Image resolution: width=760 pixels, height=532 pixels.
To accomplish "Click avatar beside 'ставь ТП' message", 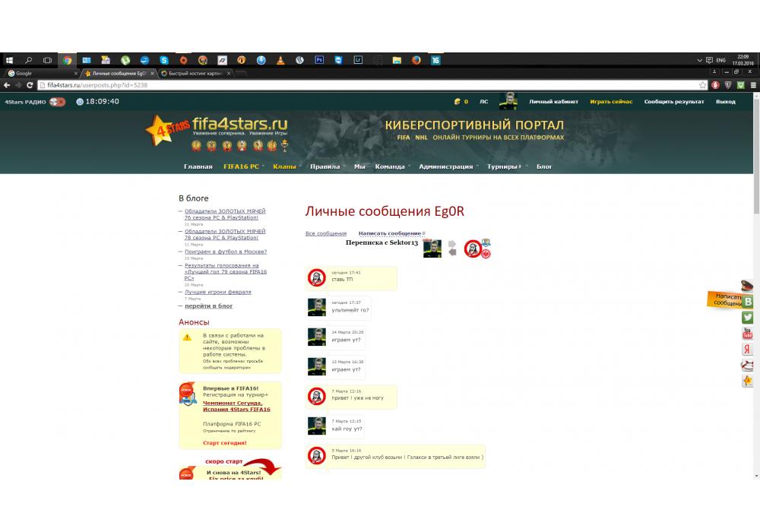I will [316, 277].
